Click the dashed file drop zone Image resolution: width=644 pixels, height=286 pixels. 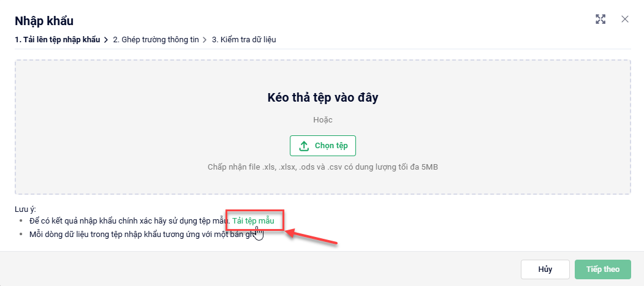(123, 122)
